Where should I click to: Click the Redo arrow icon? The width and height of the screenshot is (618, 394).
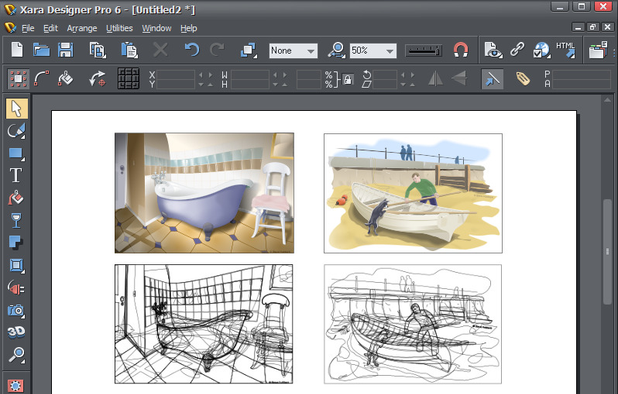(x=217, y=50)
